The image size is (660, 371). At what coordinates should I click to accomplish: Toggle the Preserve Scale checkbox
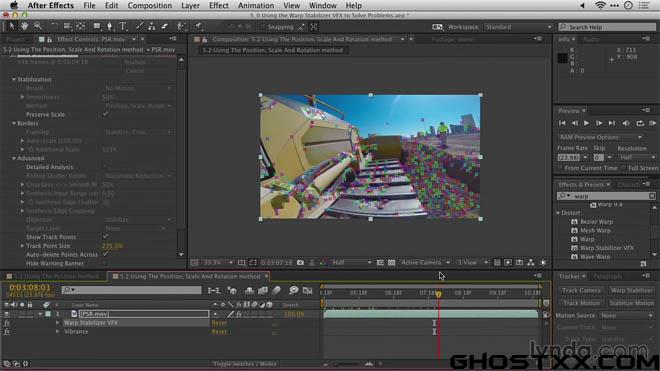[x=105, y=114]
